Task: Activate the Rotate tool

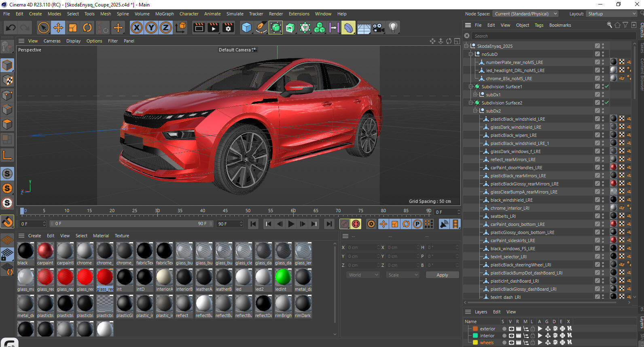Action: click(x=87, y=28)
